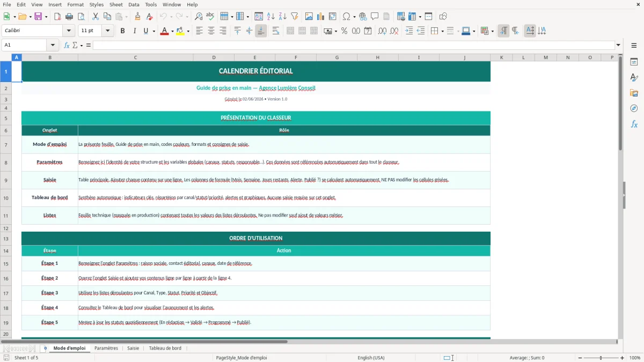Toggle Center Horizontally alignment
The image size is (644, 362).
[211, 31]
